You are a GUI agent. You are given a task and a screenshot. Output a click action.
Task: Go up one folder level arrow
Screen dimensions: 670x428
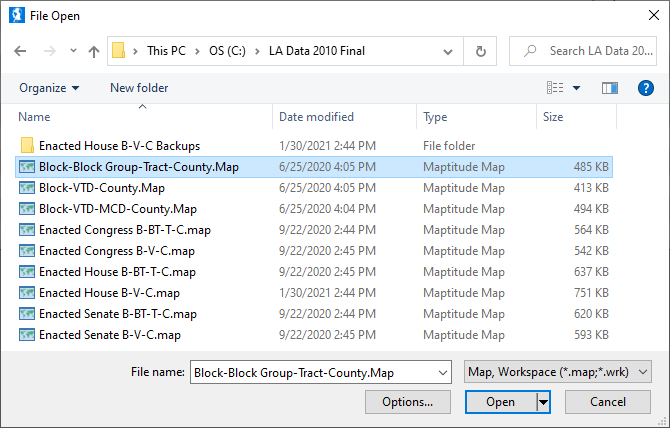coord(94,51)
